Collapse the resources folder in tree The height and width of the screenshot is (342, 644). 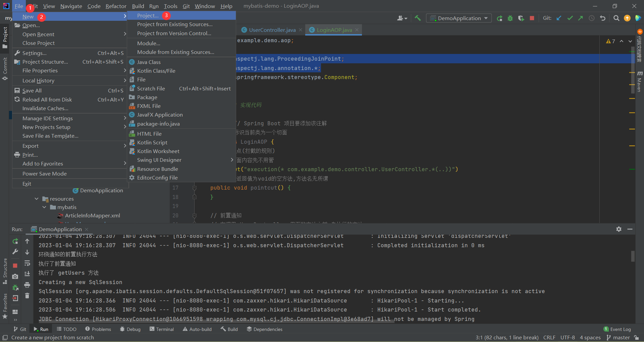[37, 199]
